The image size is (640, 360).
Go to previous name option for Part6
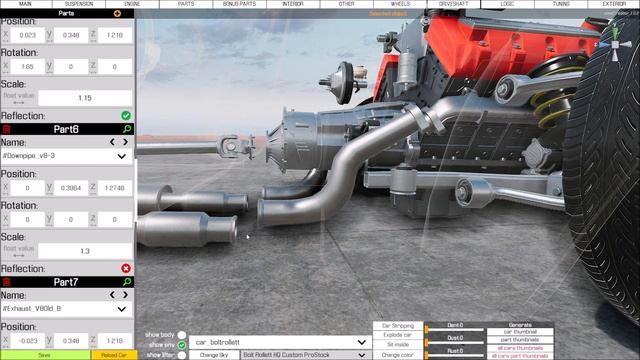pos(112,142)
